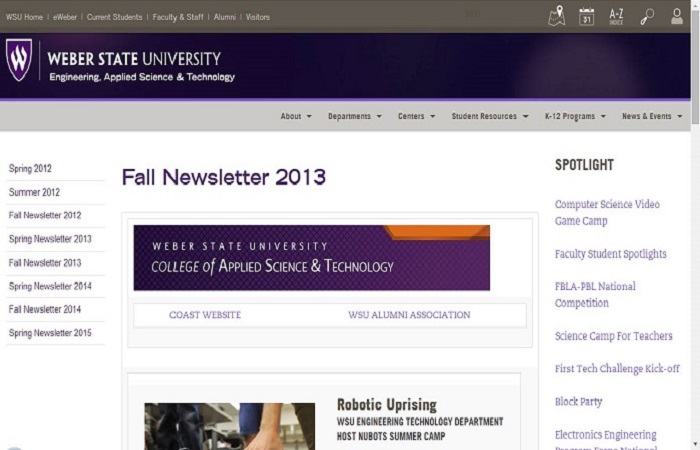Click the scrollbar down arrow
Image resolution: width=700 pixels, height=450 pixels.
[695, 445]
